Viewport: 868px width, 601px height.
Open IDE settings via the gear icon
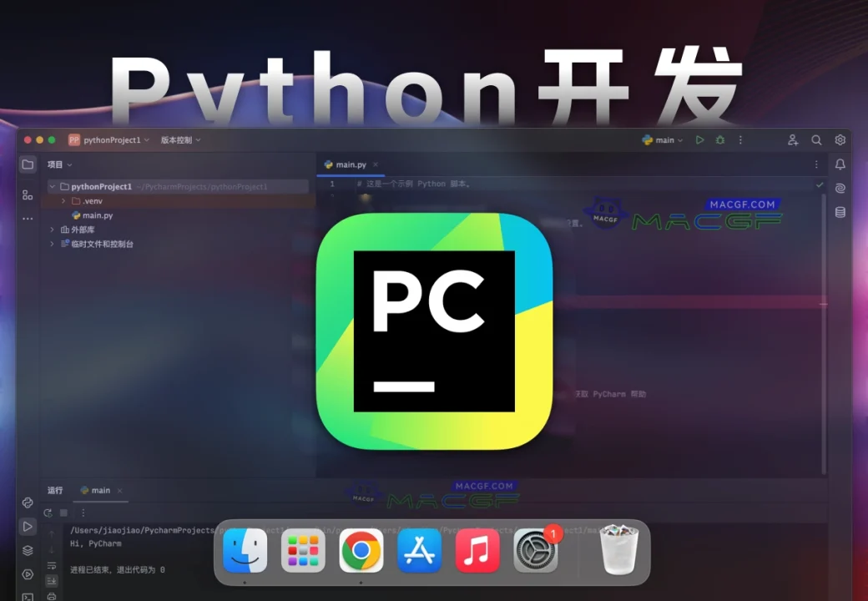pyautogui.click(x=840, y=139)
